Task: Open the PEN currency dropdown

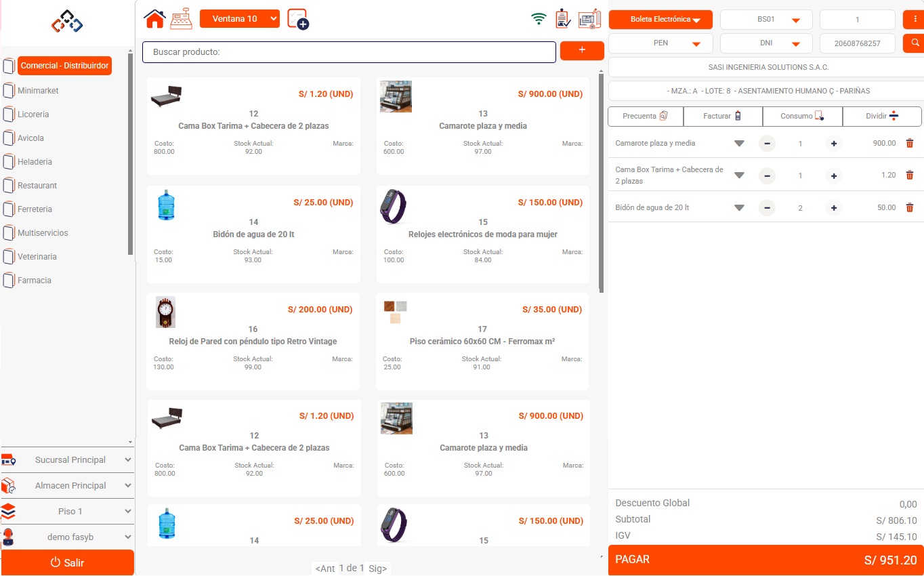Action: click(x=660, y=43)
